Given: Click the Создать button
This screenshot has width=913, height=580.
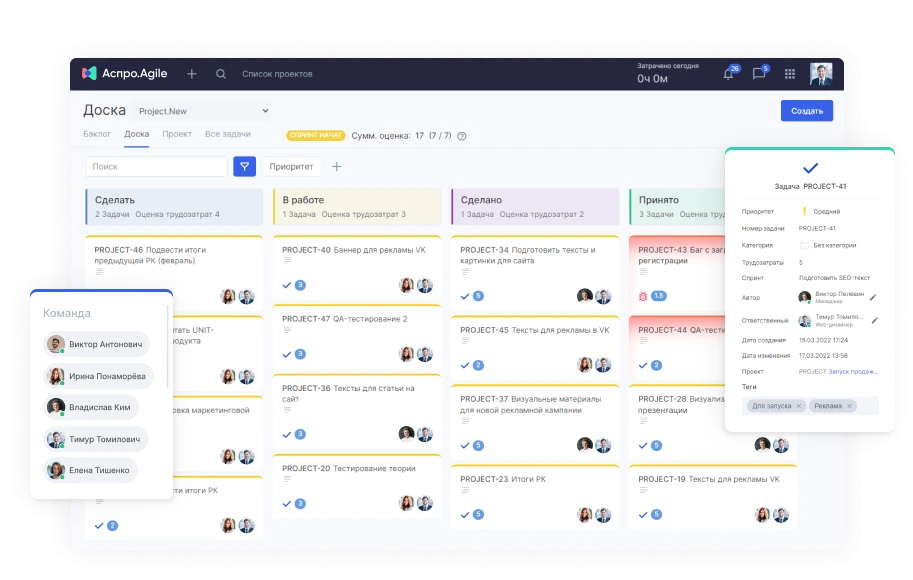Looking at the screenshot, I should 806,111.
